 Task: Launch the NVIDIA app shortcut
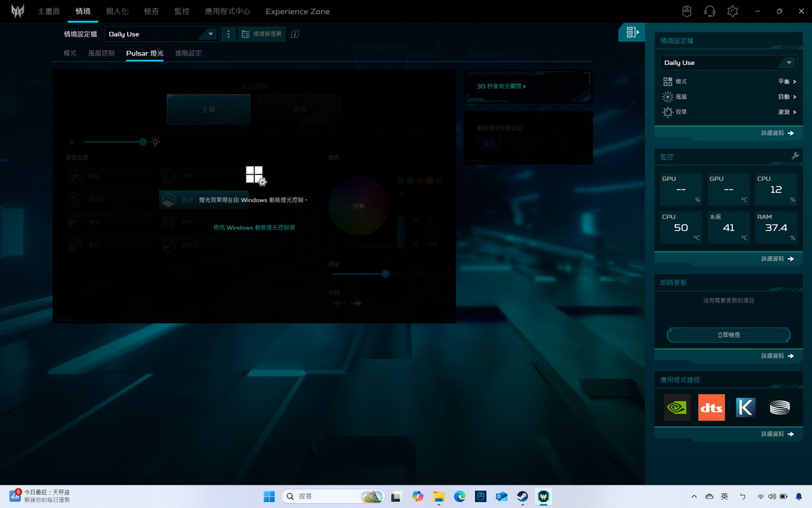[x=677, y=407]
